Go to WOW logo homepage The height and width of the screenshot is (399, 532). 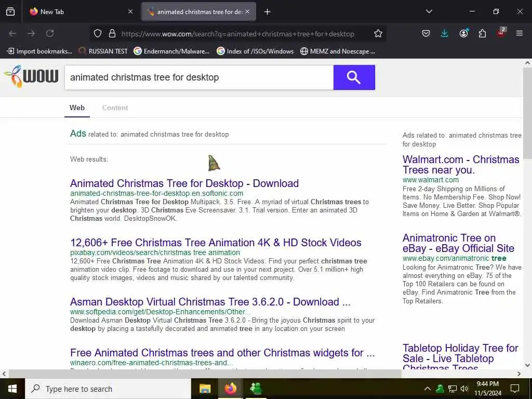[31, 76]
